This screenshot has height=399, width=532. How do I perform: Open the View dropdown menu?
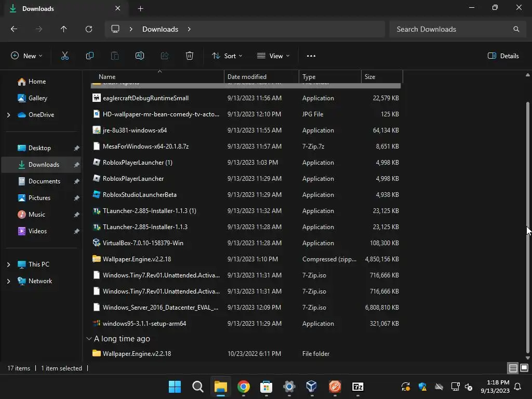point(273,56)
